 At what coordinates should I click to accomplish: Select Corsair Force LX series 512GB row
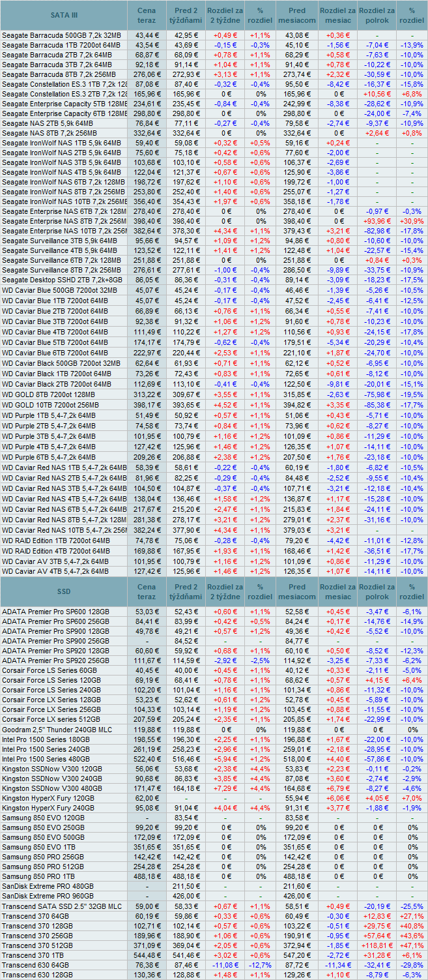coord(214,720)
